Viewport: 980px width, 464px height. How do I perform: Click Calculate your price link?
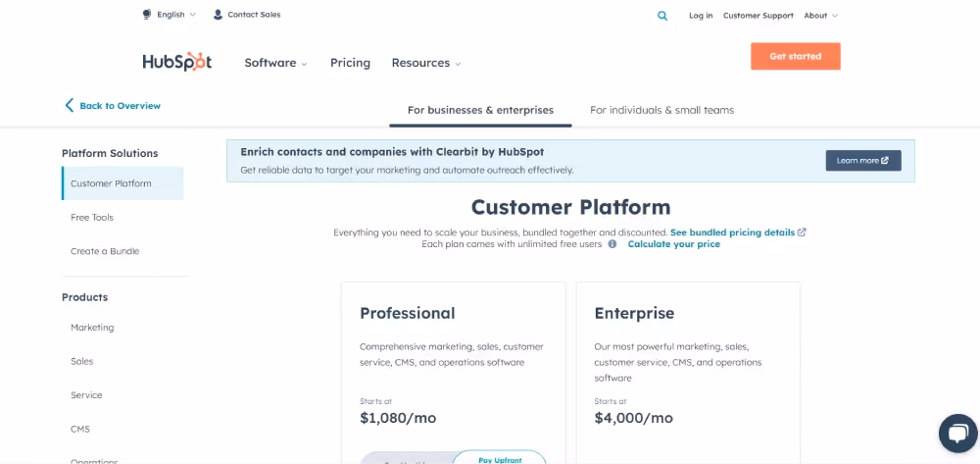click(x=674, y=244)
